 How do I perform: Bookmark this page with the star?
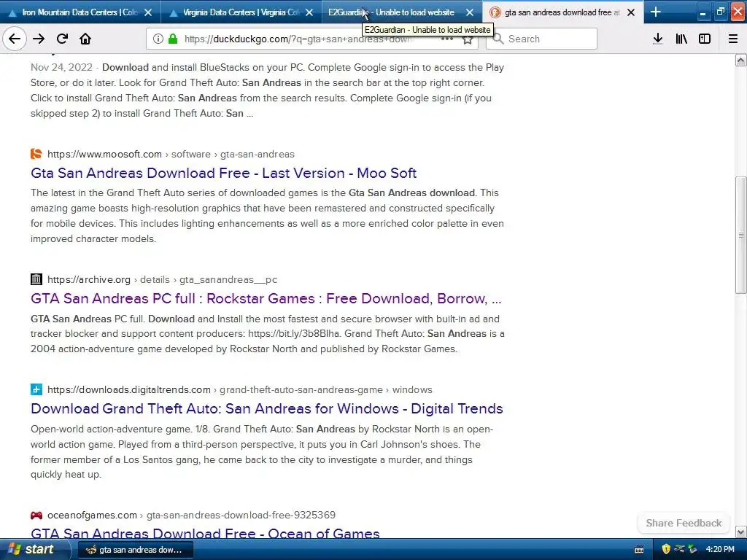click(468, 39)
